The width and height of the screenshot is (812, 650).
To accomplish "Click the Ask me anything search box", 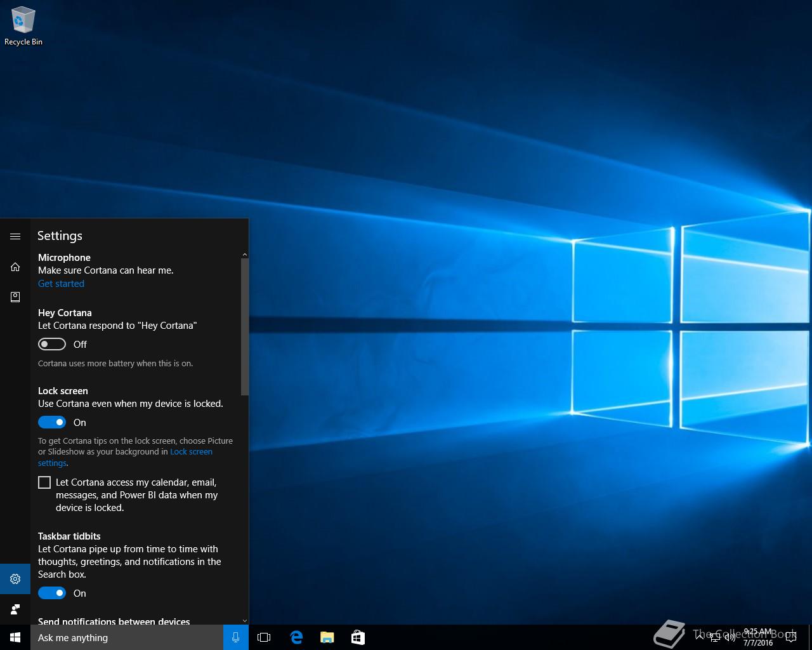I will pos(127,637).
